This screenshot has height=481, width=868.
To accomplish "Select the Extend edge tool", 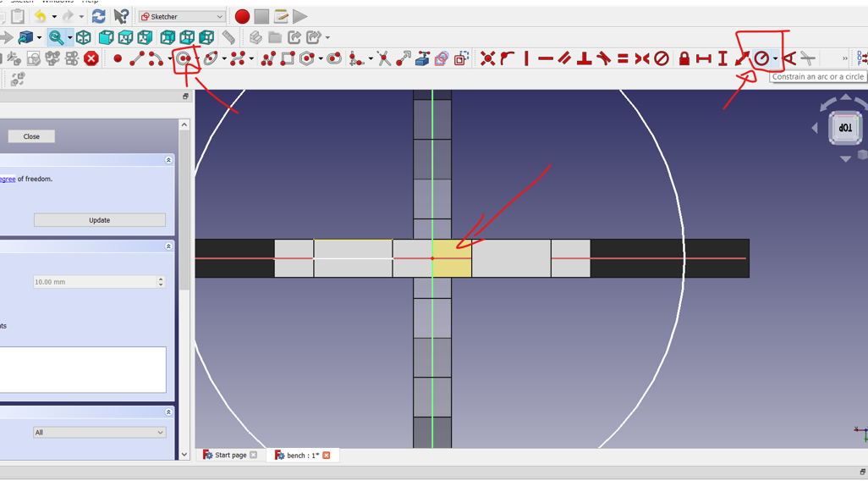I will [403, 58].
